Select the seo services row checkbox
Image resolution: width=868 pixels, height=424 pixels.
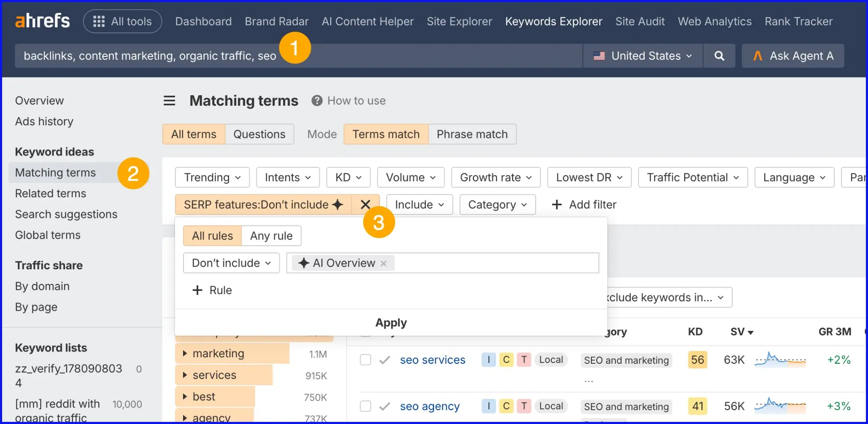point(365,360)
